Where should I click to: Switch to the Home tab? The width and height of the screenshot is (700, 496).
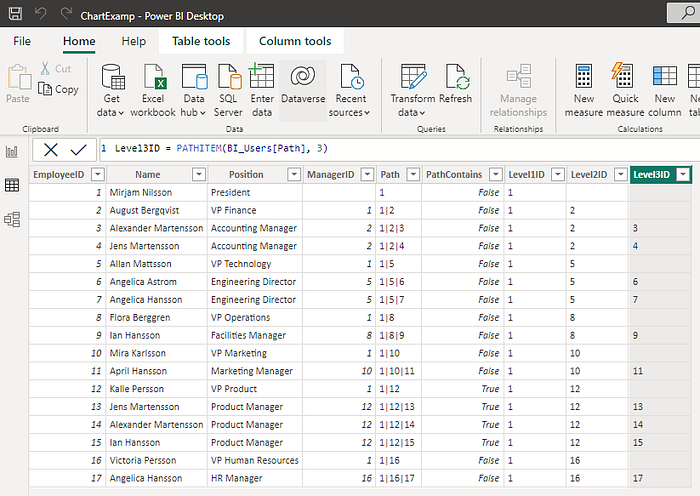pos(79,41)
